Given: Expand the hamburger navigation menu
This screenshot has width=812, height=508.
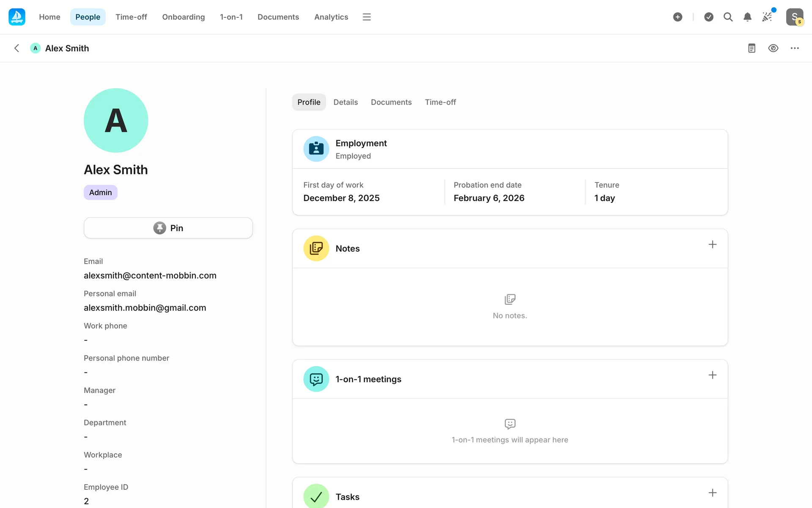Looking at the screenshot, I should click(367, 17).
